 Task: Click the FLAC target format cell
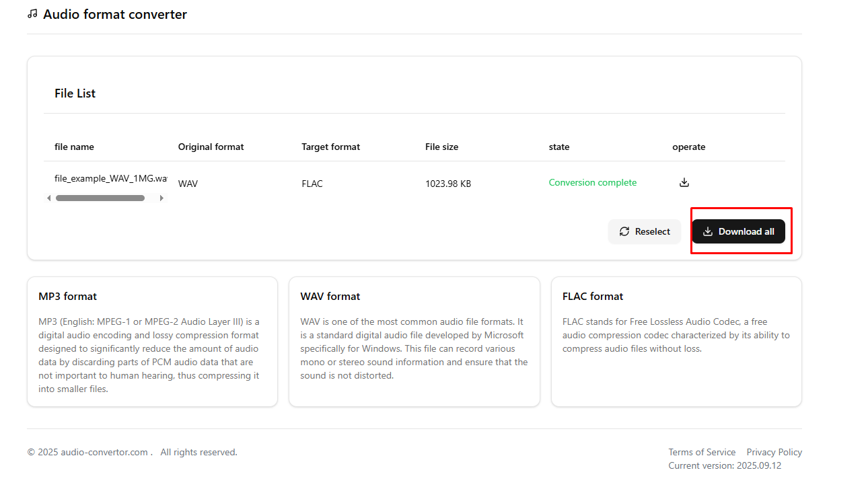pos(312,184)
